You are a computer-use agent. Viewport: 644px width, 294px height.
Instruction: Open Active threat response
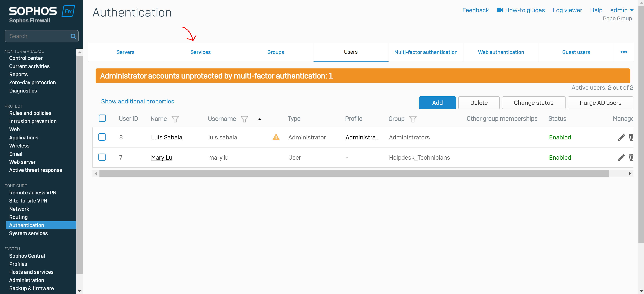(x=35, y=170)
